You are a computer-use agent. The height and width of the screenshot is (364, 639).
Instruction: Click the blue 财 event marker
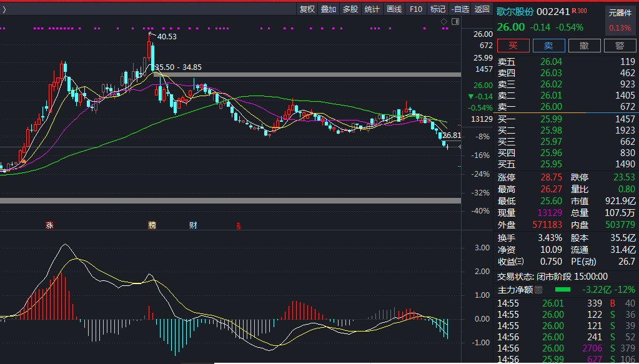[193, 225]
